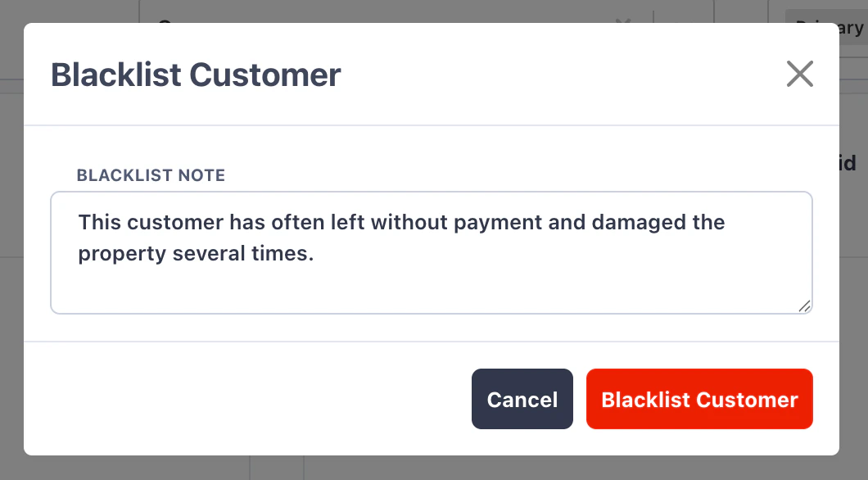Click the dimmed overlay outside the dialog

[x=11, y=246]
